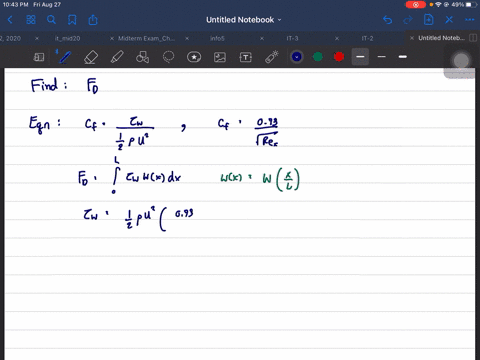Screen dimensions: 480x360
Task: Tap the red screen recording indicator
Action: click(415, 5)
